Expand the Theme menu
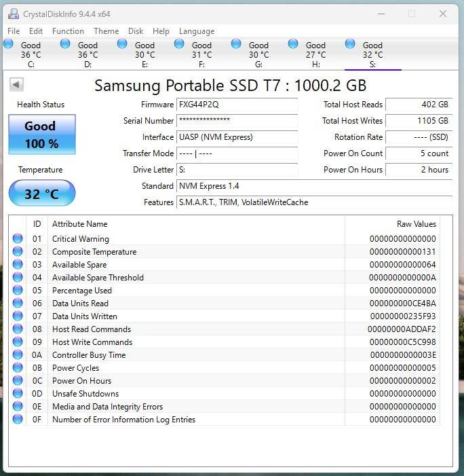464x476 pixels. point(106,31)
